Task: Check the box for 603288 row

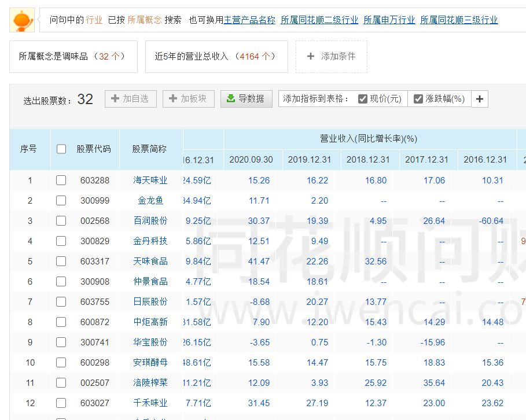Action: click(61, 180)
